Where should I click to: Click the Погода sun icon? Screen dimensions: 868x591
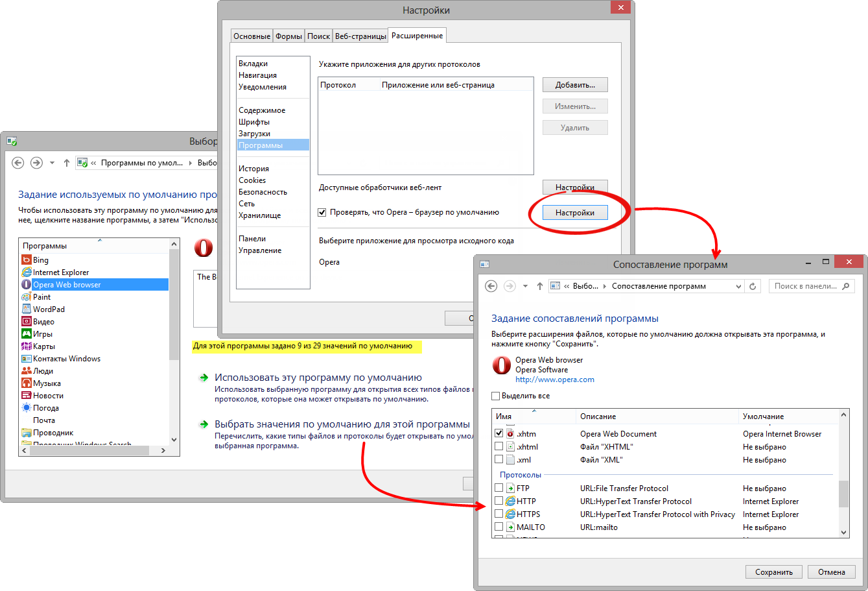27,408
